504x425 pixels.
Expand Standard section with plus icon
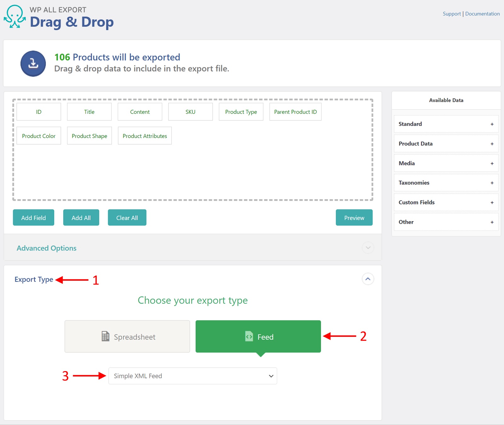(x=492, y=124)
